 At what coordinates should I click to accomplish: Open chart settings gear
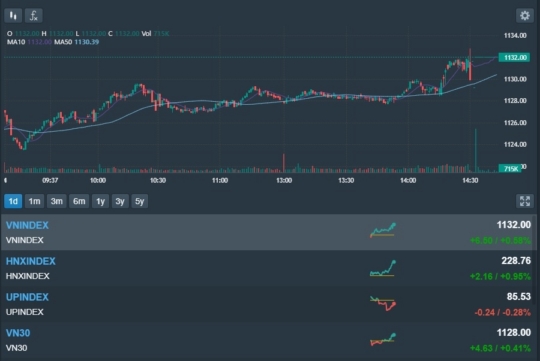tap(525, 16)
